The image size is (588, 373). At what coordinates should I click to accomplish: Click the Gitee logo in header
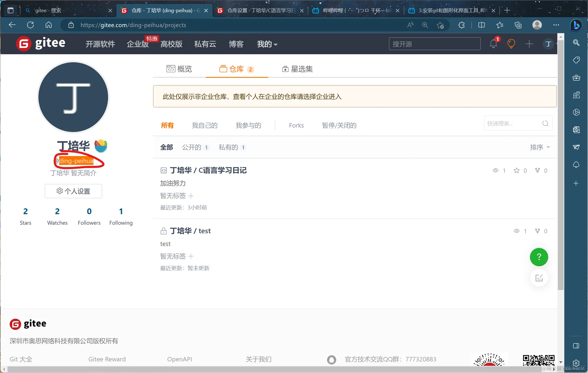[41, 44]
